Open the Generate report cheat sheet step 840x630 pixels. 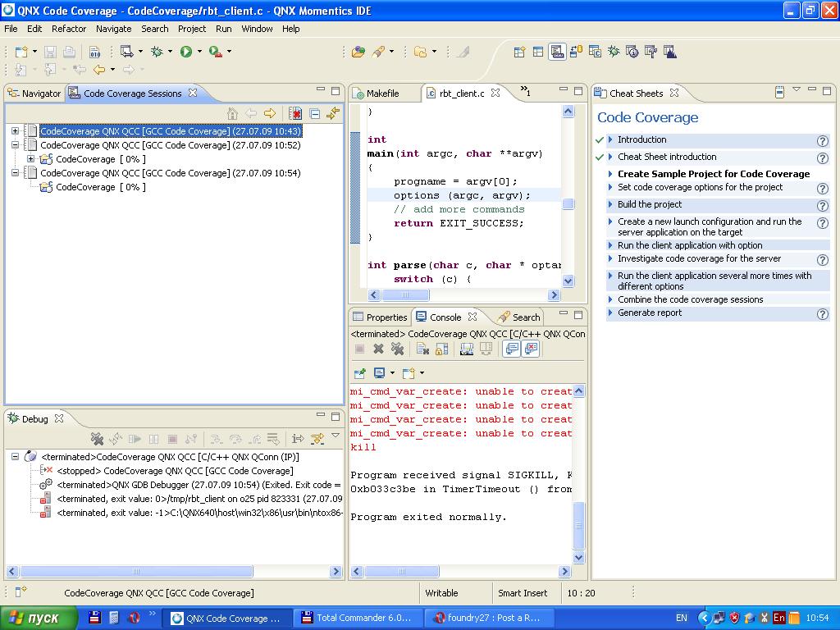[650, 313]
